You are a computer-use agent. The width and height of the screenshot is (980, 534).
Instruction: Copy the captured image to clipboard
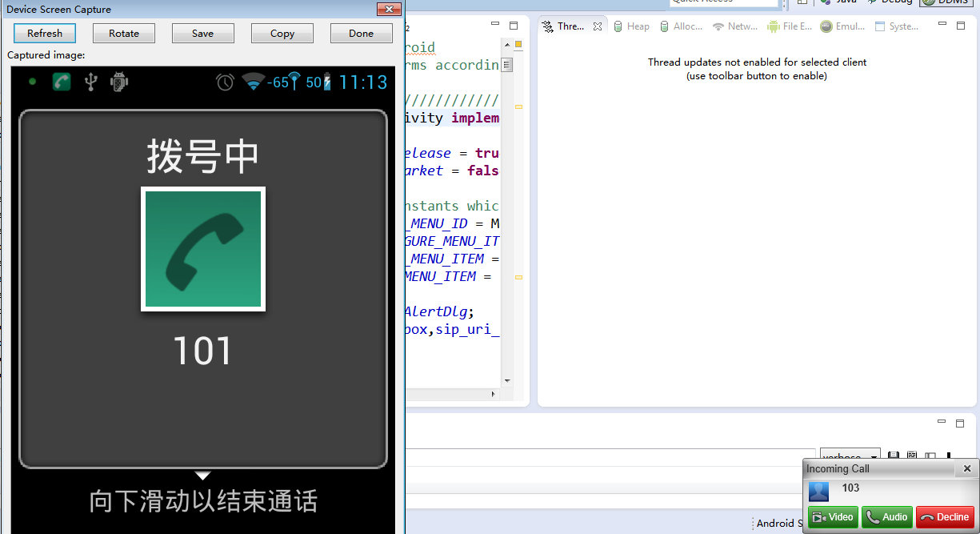click(x=282, y=34)
